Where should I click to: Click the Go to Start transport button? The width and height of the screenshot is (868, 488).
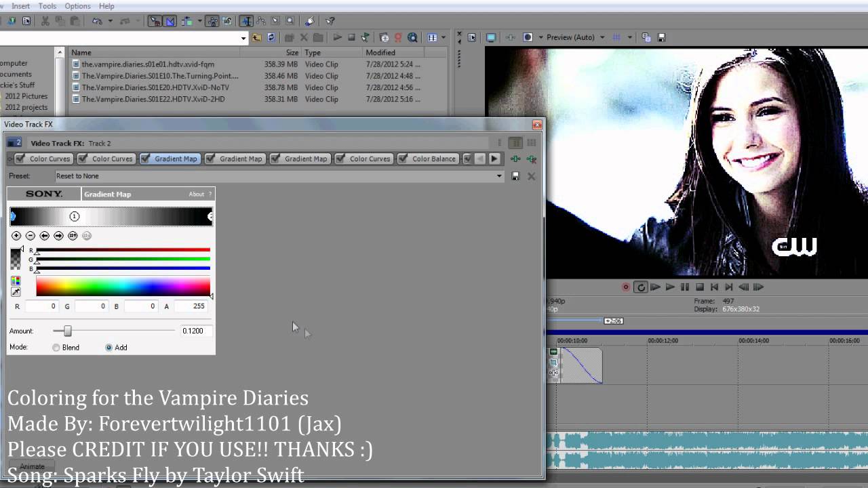(714, 287)
